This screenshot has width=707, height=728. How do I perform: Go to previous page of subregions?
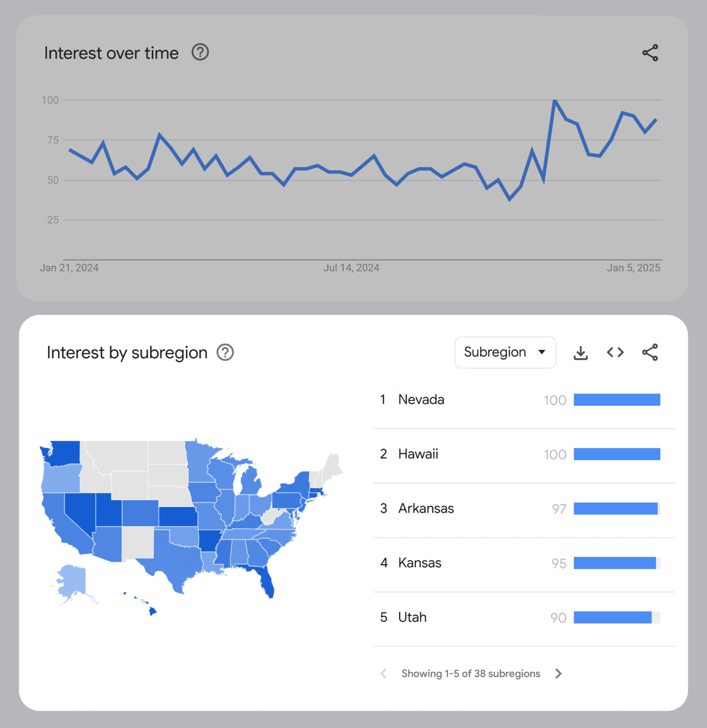384,674
